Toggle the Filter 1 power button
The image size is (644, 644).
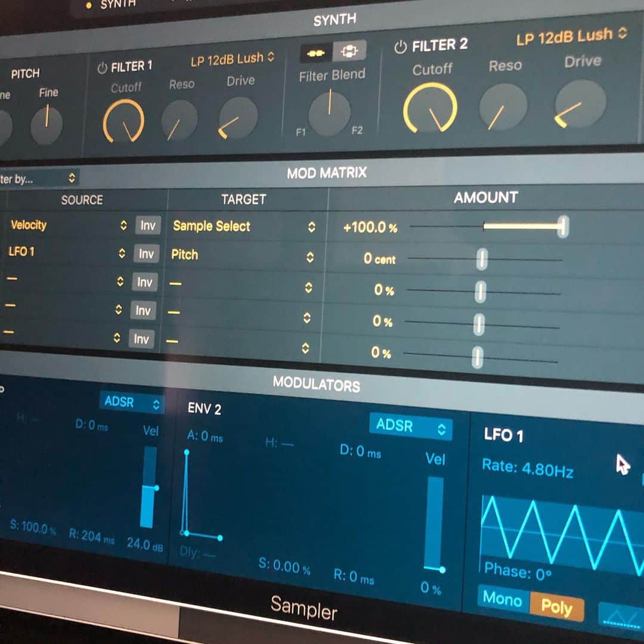point(102,68)
